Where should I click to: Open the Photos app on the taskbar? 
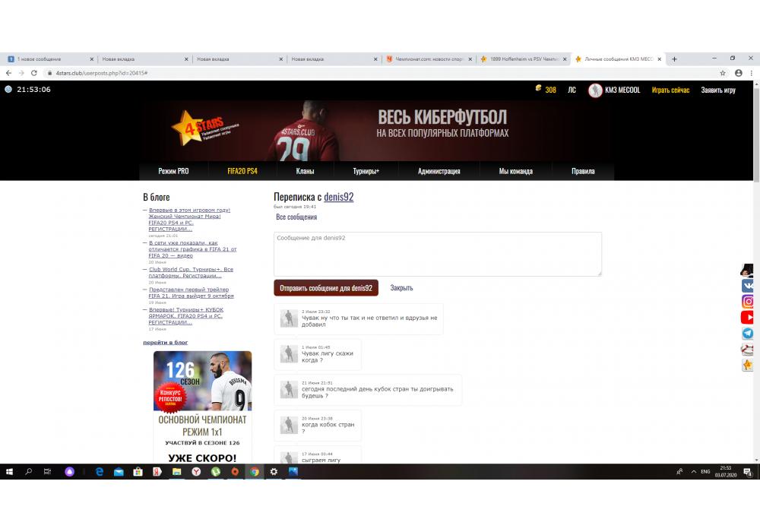(x=293, y=471)
